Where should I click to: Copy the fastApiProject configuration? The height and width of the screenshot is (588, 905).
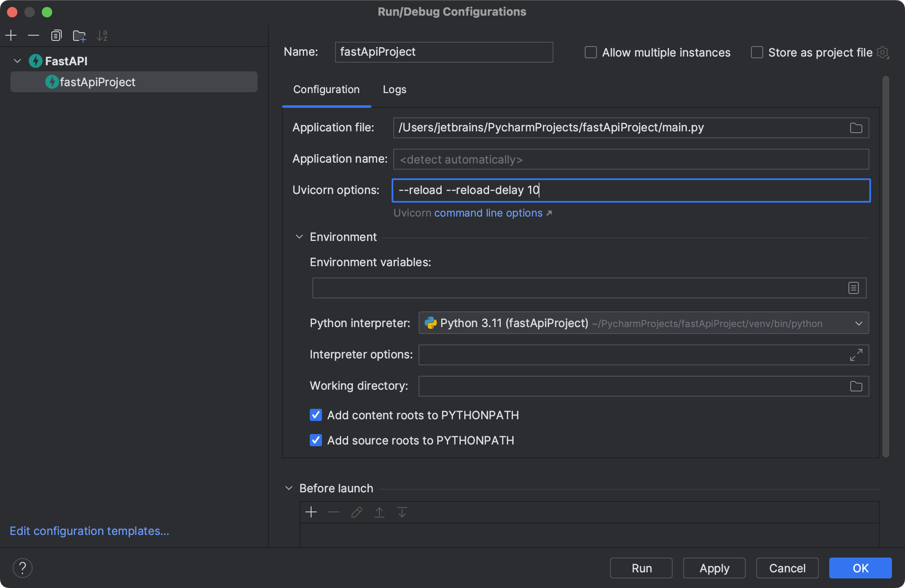[56, 36]
